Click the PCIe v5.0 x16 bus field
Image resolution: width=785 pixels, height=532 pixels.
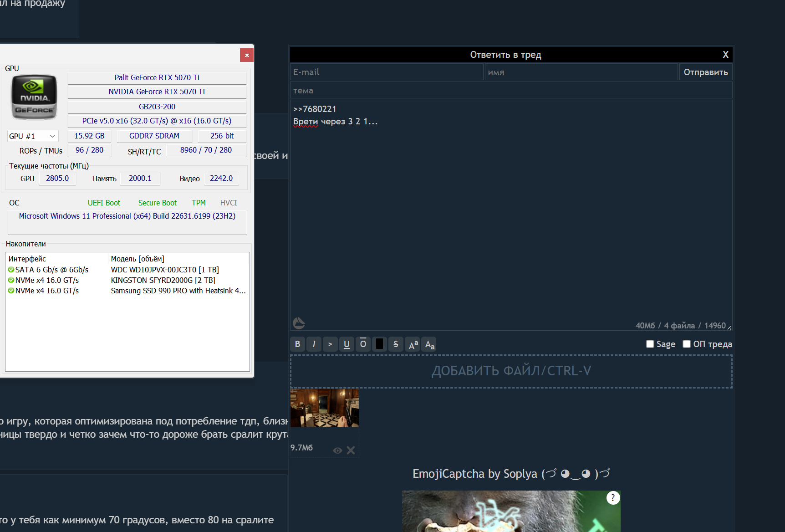click(x=157, y=121)
